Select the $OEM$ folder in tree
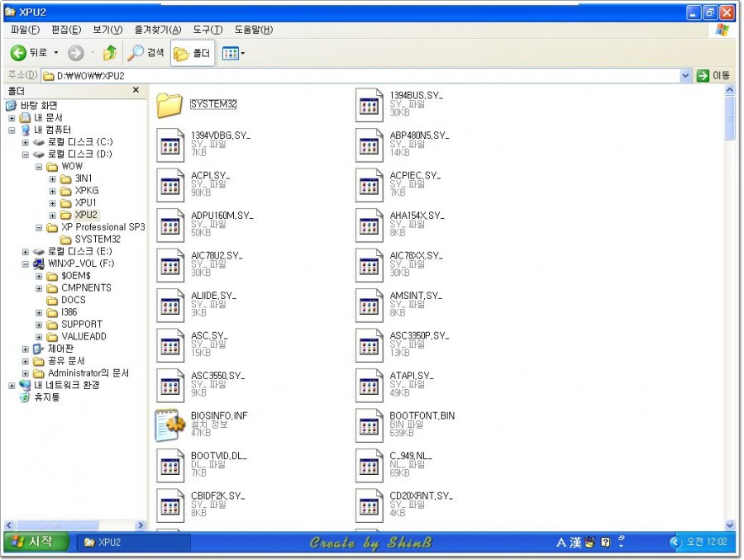Screen dimensions: 744x560 click(76, 276)
